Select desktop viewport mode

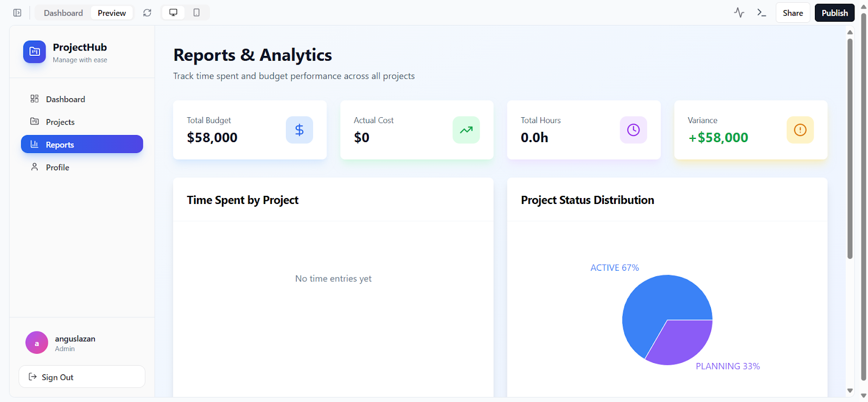174,12
